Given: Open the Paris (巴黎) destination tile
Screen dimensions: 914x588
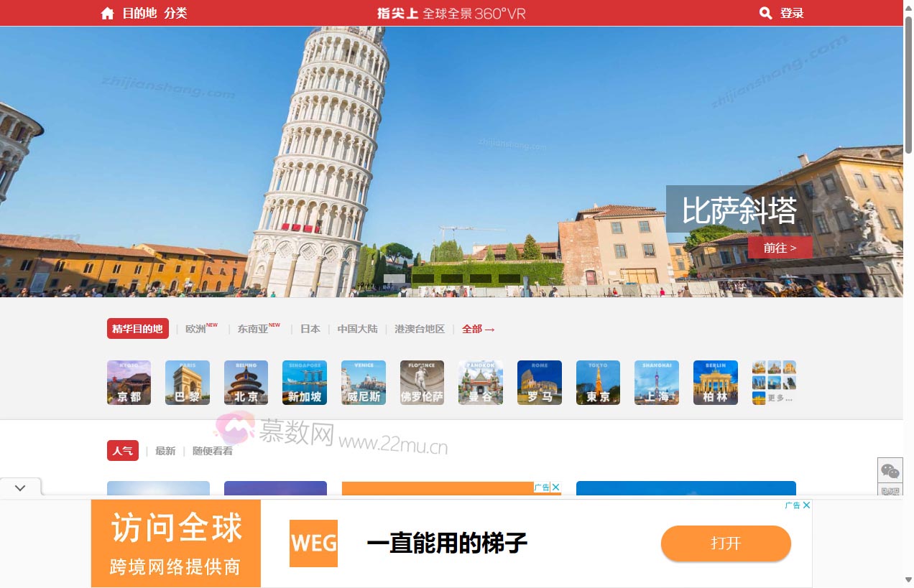Looking at the screenshot, I should coord(187,382).
